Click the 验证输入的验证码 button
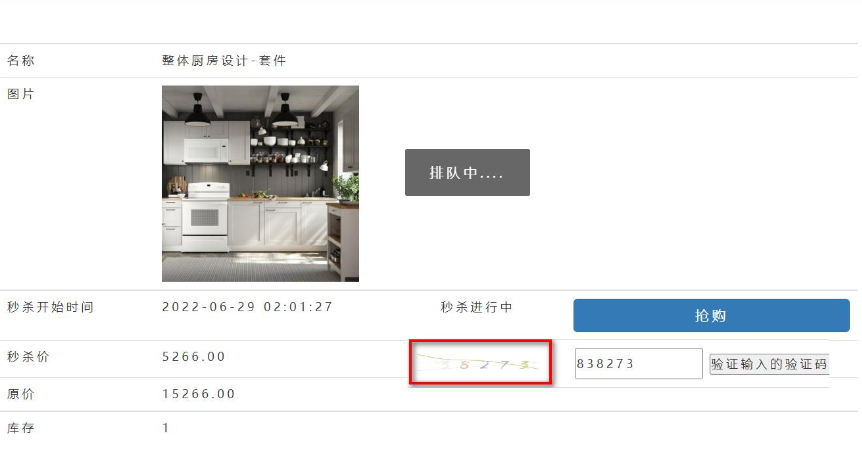862x451 pixels. pos(769,364)
